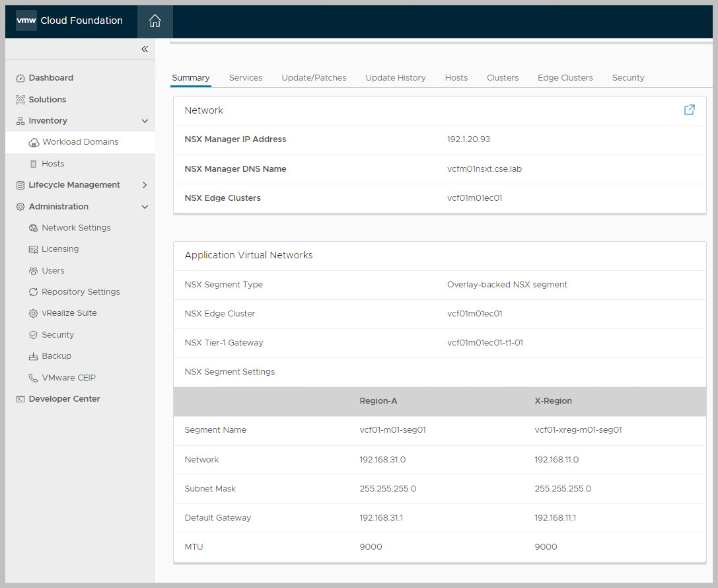This screenshot has height=588, width=718.
Task: Open the Update/Patches tab
Action: [314, 78]
